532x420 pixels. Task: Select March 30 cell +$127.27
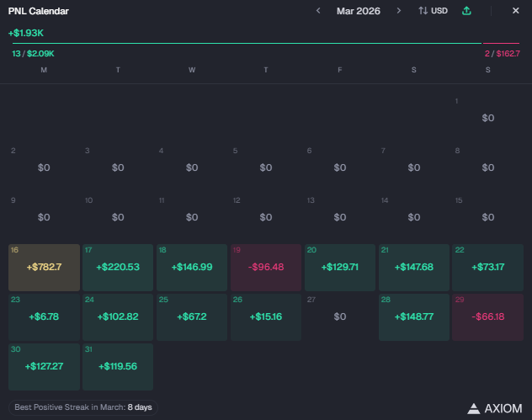tap(44, 367)
